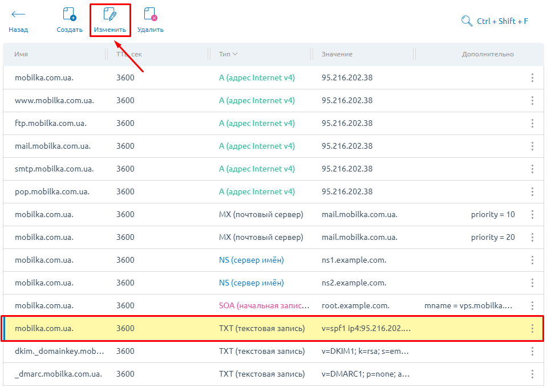The height and width of the screenshot is (392, 547).
Task: Click the v=DKIM1; k=rsa; s=em… value
Action: [365, 351]
